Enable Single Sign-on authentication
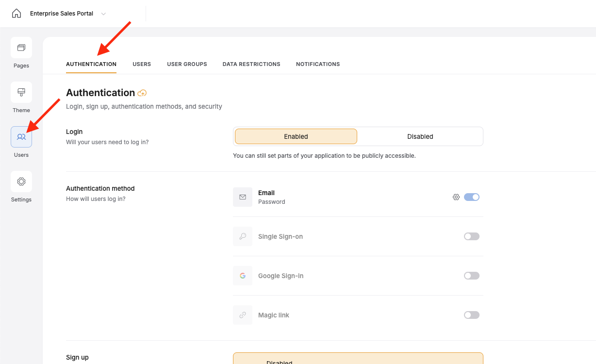Screen dimensions: 596x364 471,236
